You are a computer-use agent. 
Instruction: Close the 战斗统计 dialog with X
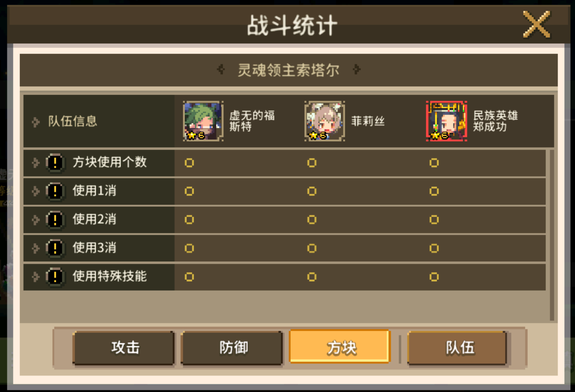(x=537, y=25)
